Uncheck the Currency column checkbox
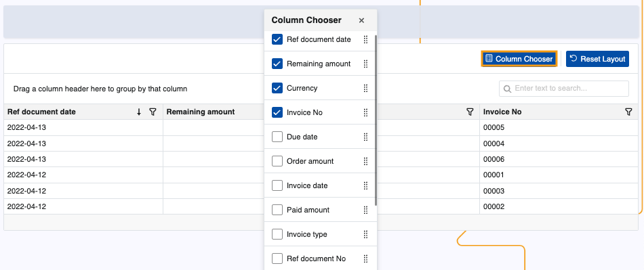 pyautogui.click(x=277, y=88)
